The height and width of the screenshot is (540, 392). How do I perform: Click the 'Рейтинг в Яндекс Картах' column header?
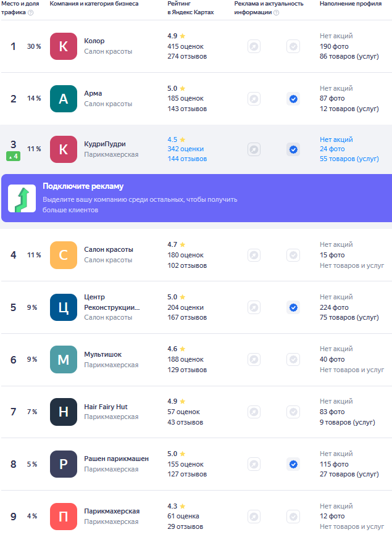(x=191, y=8)
